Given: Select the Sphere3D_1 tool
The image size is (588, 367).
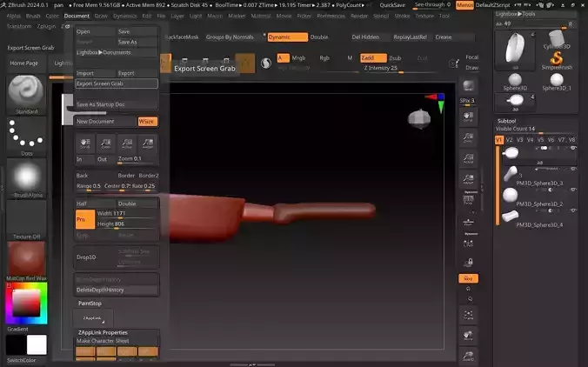Looking at the screenshot, I should tap(557, 82).
